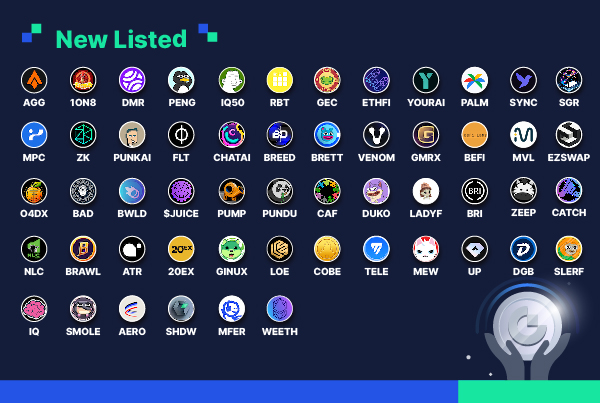
Task: Select the $JUICE purple coin icon
Action: coord(181,191)
